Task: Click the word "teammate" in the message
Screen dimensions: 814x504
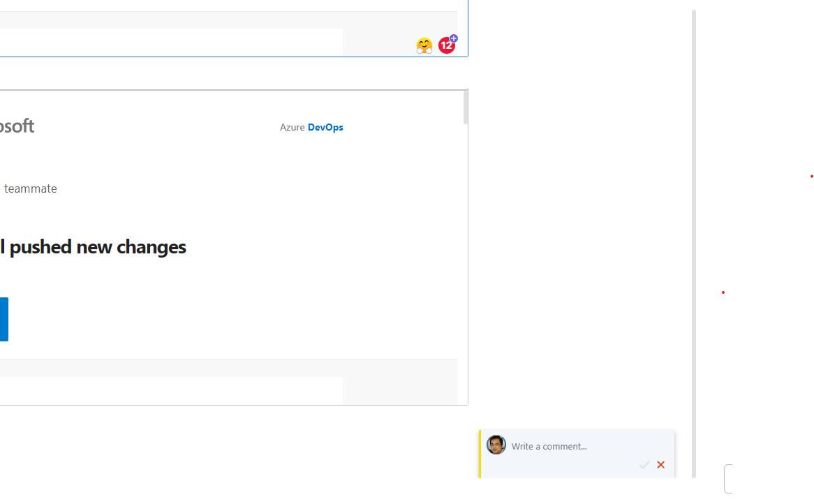Action: coord(31,188)
